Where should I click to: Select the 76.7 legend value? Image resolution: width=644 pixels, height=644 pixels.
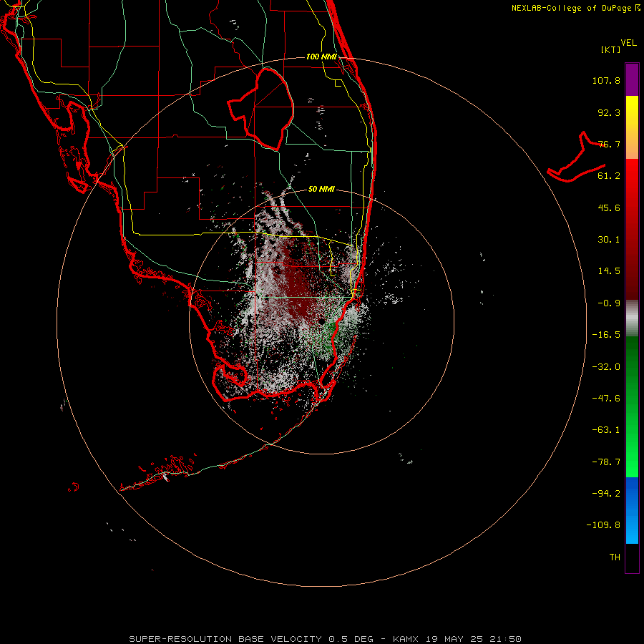tap(609, 144)
